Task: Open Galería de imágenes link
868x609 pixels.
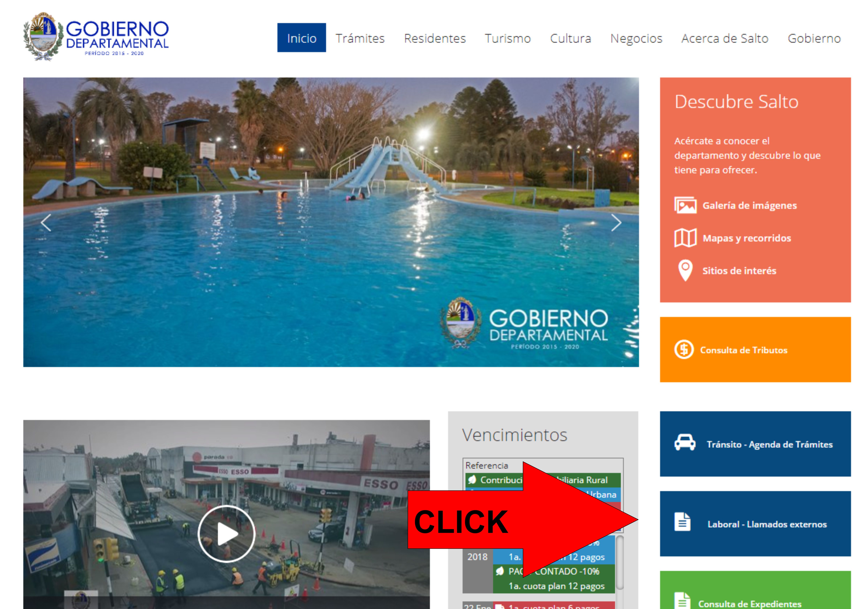Action: pos(749,205)
